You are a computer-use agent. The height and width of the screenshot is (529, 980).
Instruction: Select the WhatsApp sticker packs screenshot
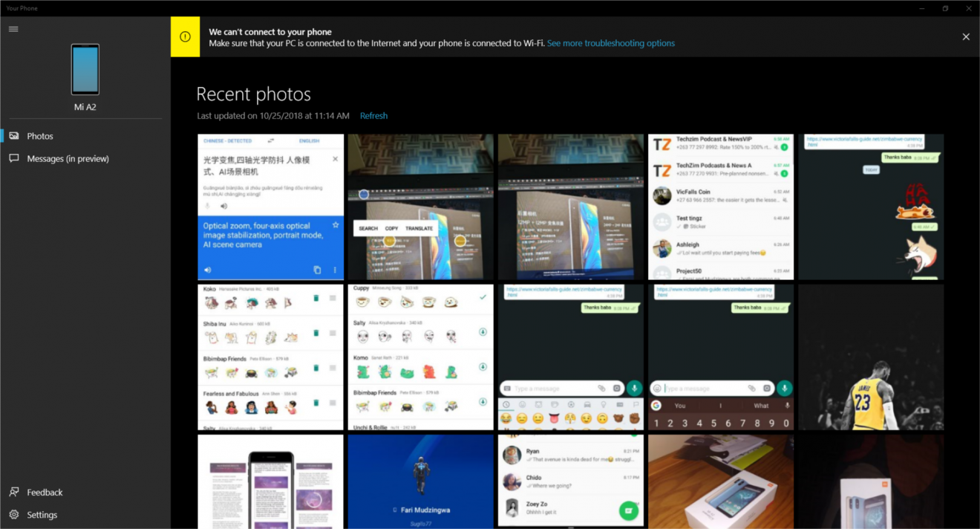pos(270,356)
